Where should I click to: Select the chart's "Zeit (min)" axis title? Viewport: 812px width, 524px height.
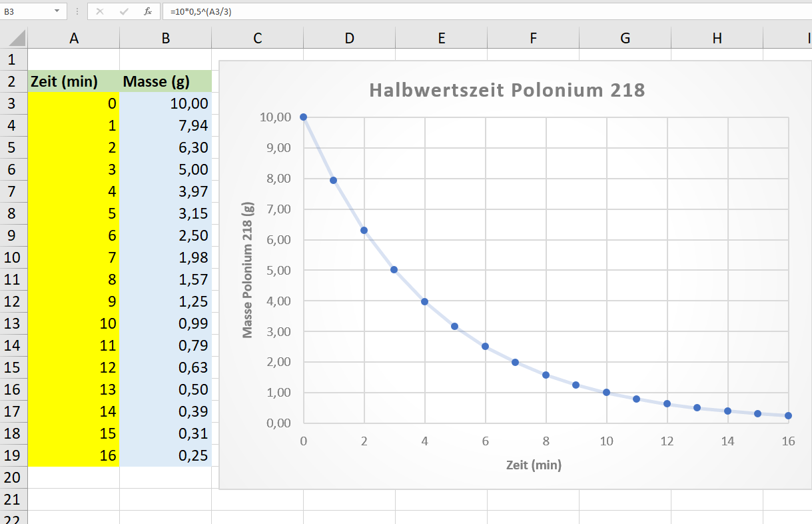(x=533, y=465)
